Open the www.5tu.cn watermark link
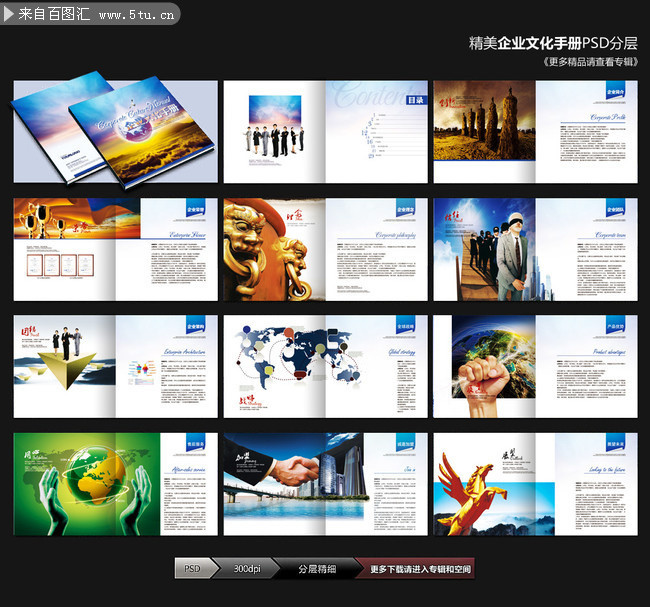 pos(136,15)
